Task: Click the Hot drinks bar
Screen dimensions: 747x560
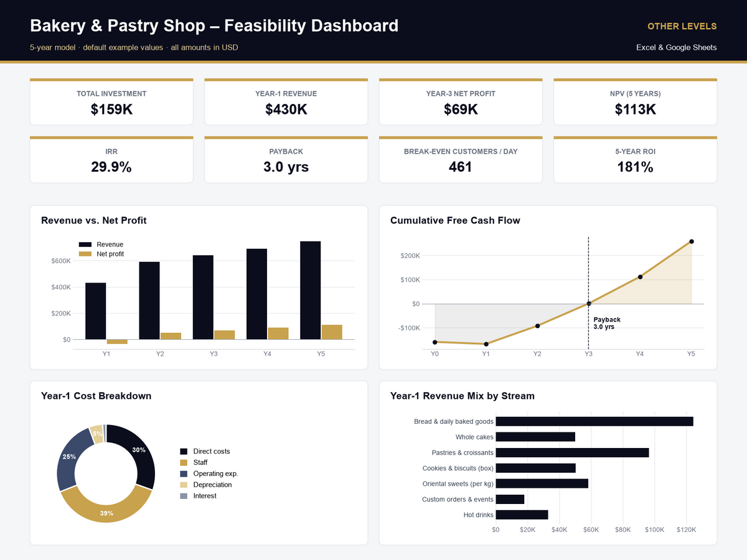Action: click(x=522, y=515)
